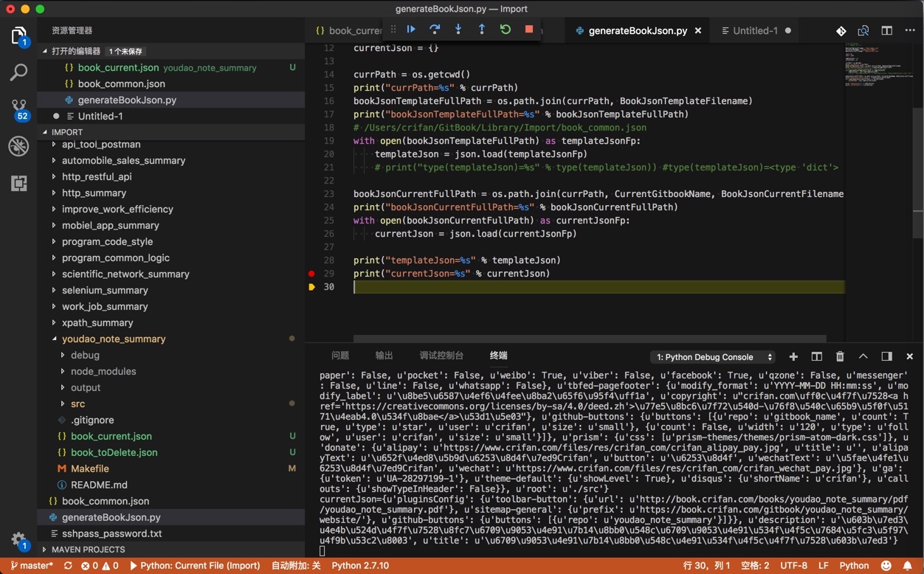Screen dimensions: 924x574
Task: Open the Search view in activity bar
Action: point(18,72)
